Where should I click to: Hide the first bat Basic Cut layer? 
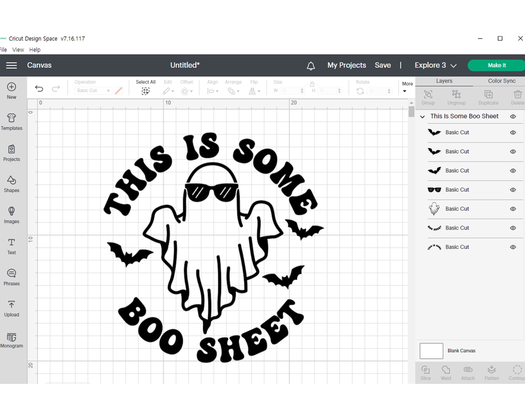[x=513, y=133]
